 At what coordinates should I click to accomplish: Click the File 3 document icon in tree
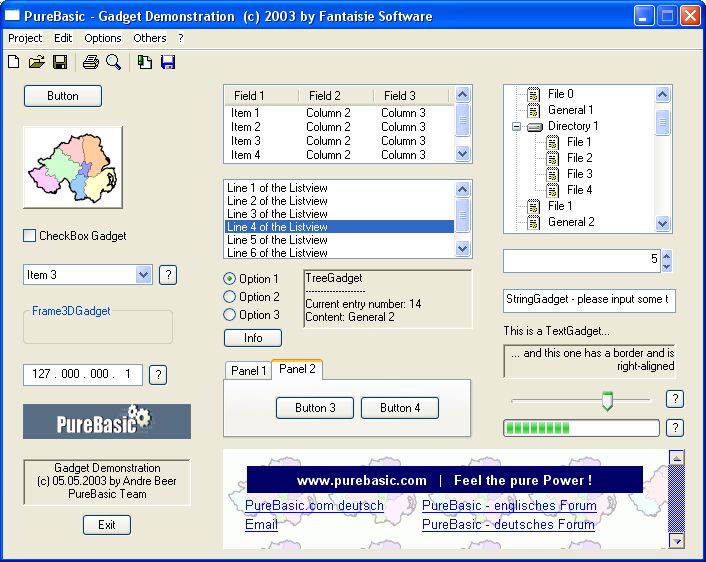pyautogui.click(x=552, y=174)
